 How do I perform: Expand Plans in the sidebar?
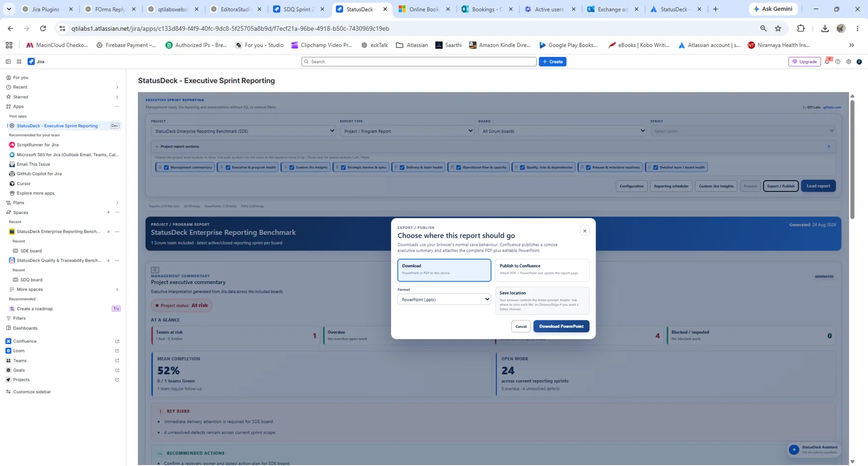[x=117, y=203]
